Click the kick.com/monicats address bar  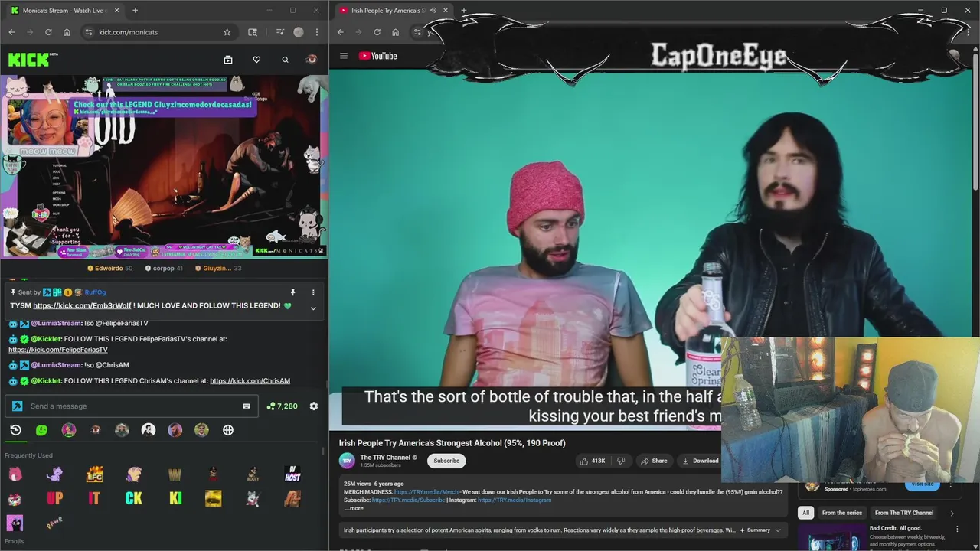click(157, 32)
